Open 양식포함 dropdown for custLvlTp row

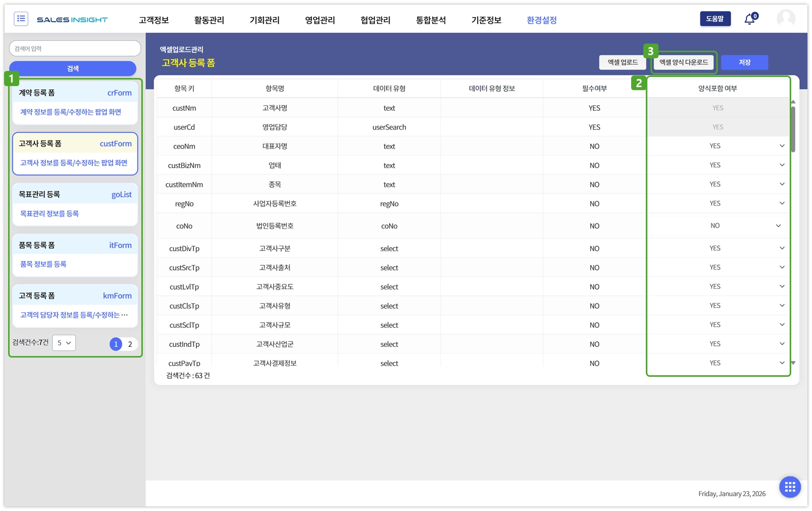point(718,287)
